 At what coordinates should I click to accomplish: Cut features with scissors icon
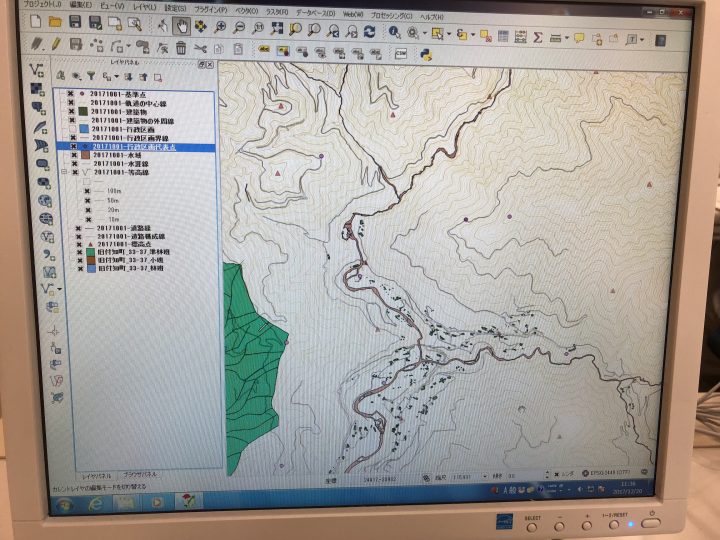(200, 48)
